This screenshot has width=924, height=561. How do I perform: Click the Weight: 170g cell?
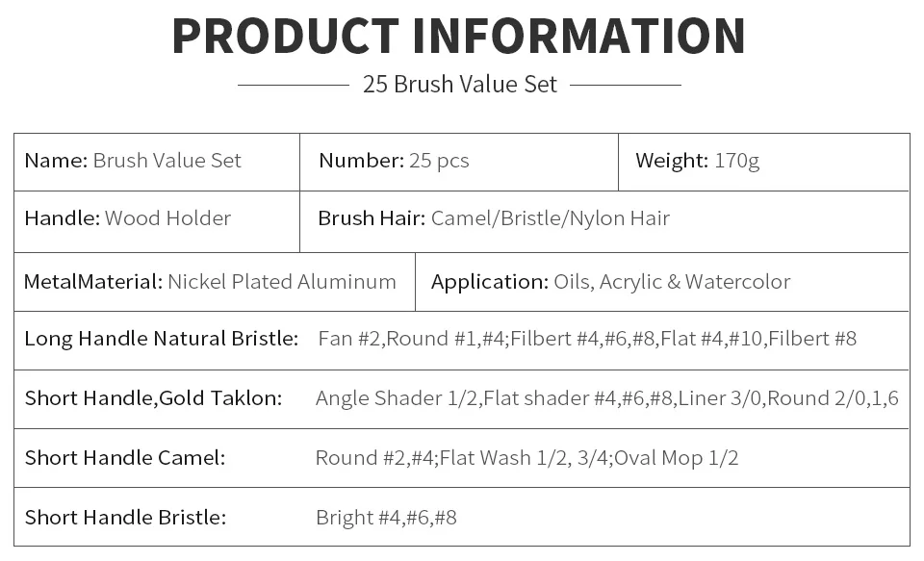pyautogui.click(x=763, y=162)
